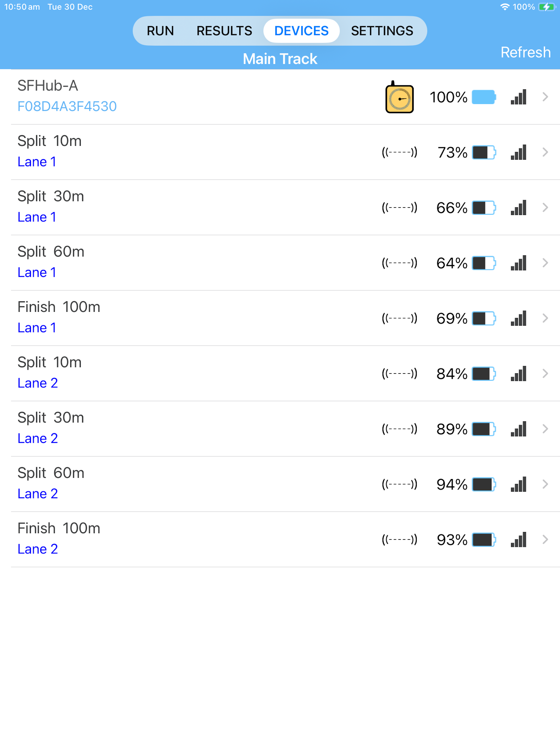This screenshot has width=560, height=747.
Task: Tap the Split 10m Lane 2 battery icon
Action: click(x=484, y=374)
